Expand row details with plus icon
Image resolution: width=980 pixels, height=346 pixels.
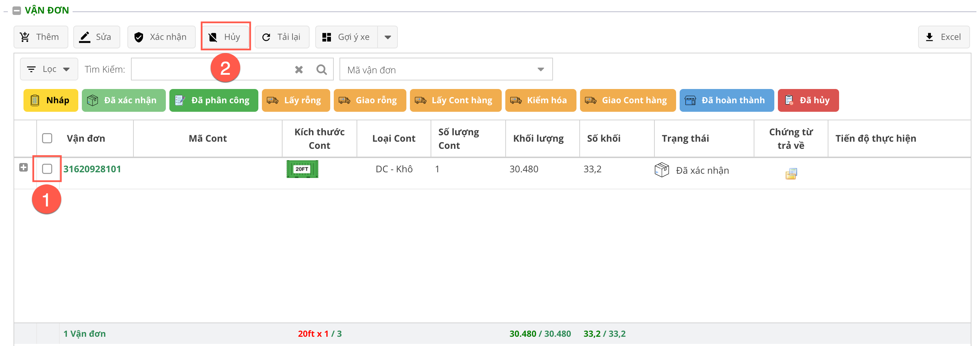23,167
